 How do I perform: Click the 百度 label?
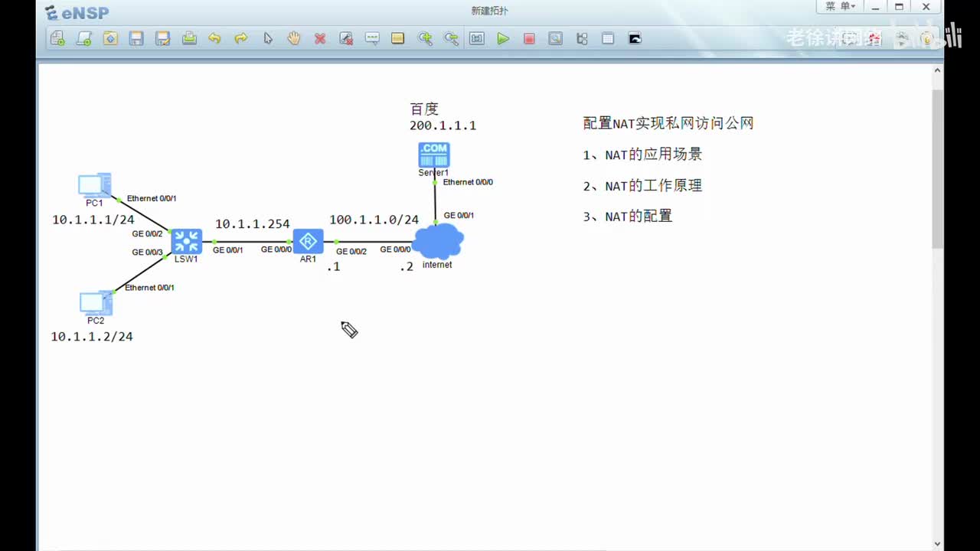(x=424, y=109)
